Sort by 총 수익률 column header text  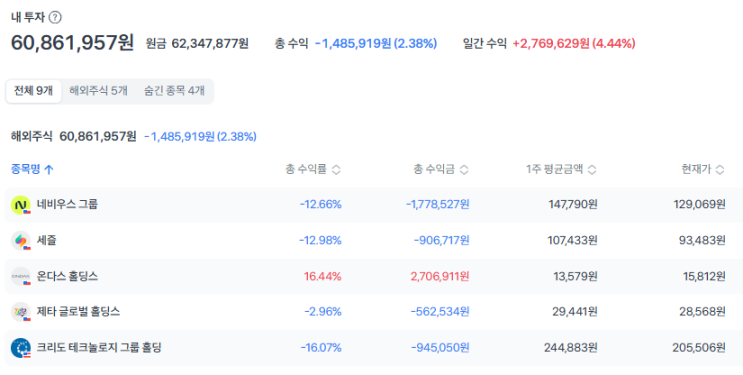(x=306, y=169)
